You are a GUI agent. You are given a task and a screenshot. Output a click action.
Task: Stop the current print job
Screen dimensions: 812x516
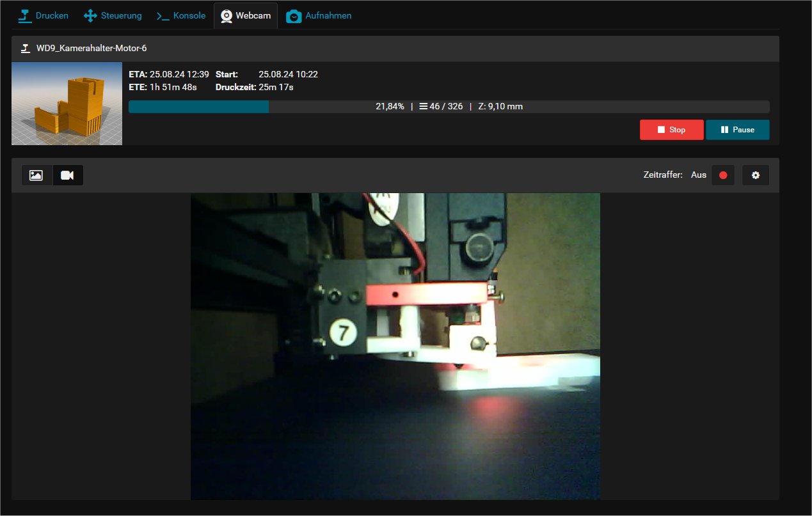pyautogui.click(x=671, y=130)
